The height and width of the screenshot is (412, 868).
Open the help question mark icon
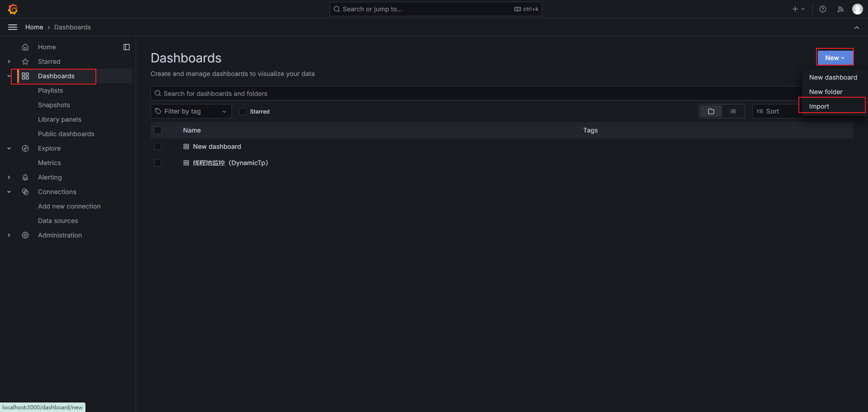823,9
